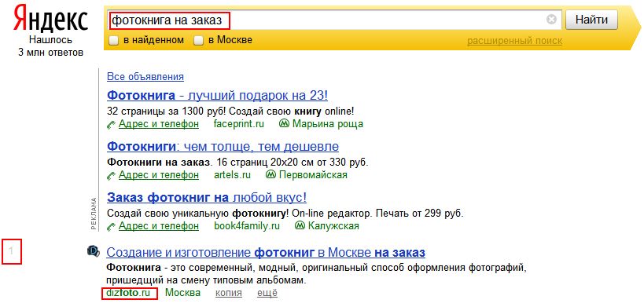This screenshot has height=307, width=644.
Task: Open the 'копия' cached copy link
Action: [229, 294]
